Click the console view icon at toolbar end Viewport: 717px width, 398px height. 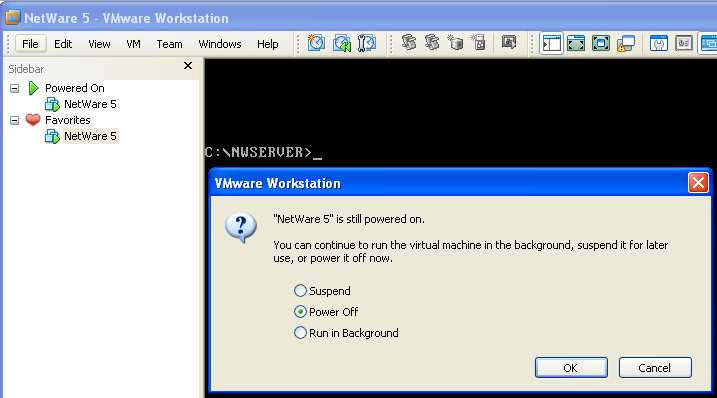click(708, 43)
